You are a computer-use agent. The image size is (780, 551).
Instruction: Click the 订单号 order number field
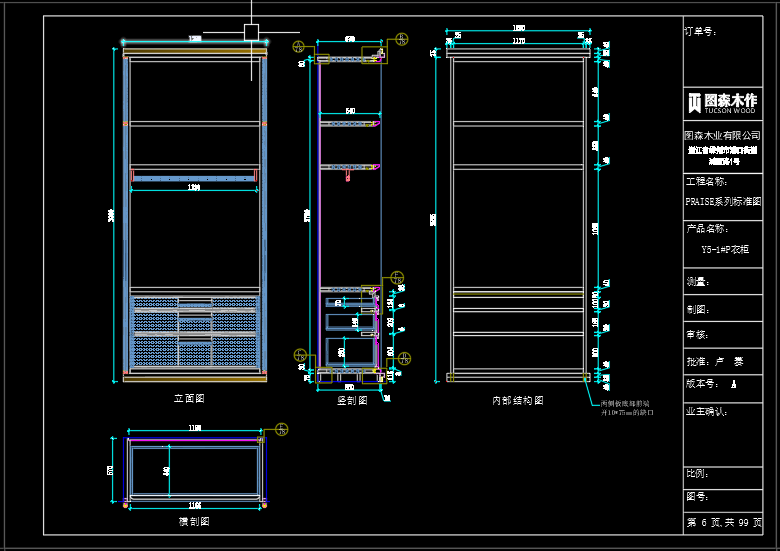700,31
